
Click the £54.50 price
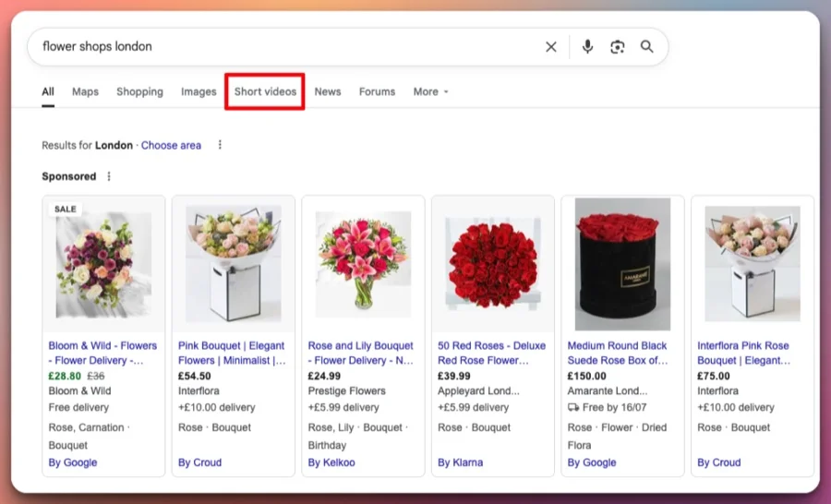click(x=195, y=377)
